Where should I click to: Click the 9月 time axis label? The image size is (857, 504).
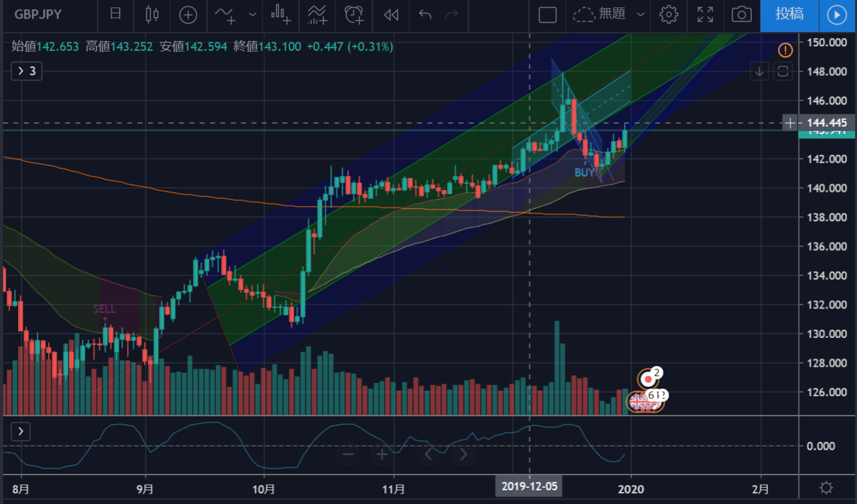[145, 489]
